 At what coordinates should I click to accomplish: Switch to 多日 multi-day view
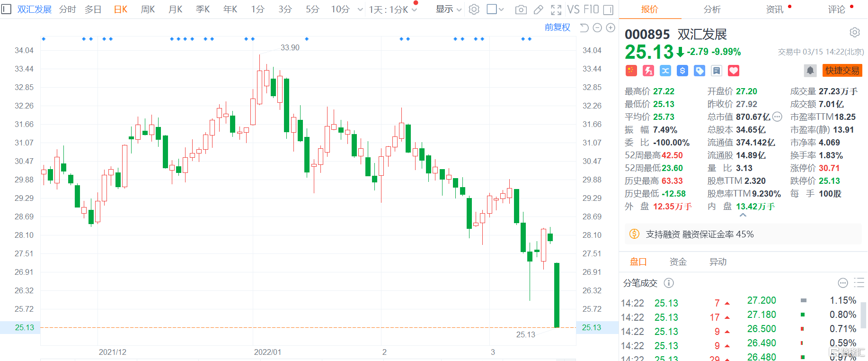[93, 9]
